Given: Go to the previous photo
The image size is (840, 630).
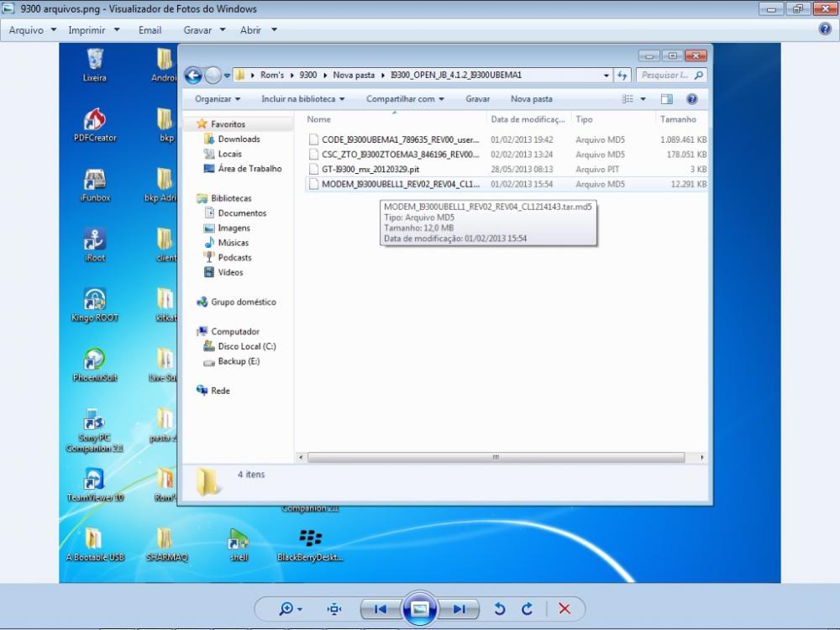Looking at the screenshot, I should tap(381, 609).
